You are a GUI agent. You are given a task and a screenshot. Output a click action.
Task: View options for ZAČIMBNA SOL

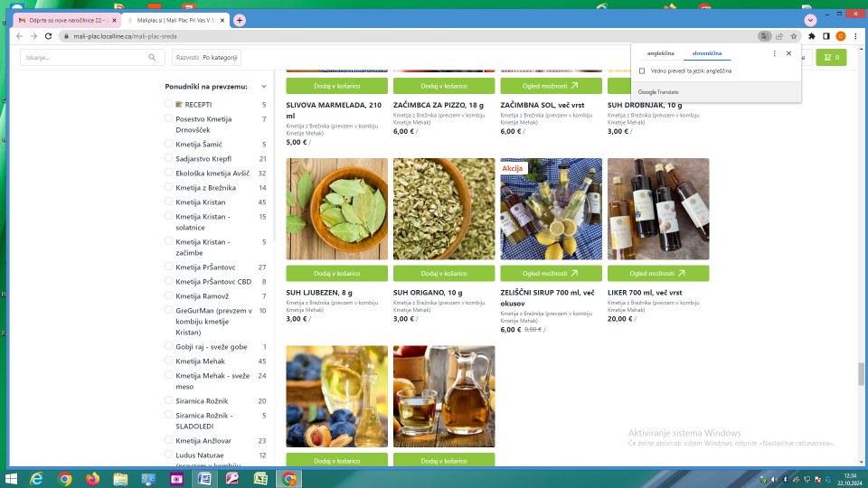coord(551,86)
